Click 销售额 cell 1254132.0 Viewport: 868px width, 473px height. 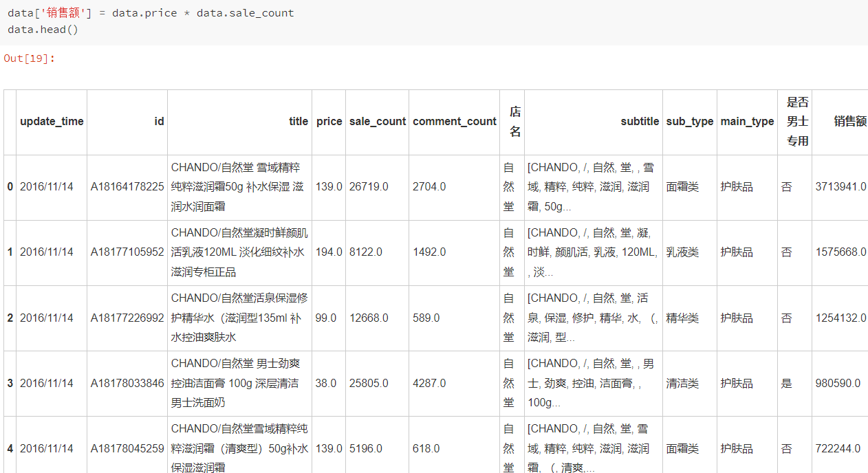click(x=840, y=318)
